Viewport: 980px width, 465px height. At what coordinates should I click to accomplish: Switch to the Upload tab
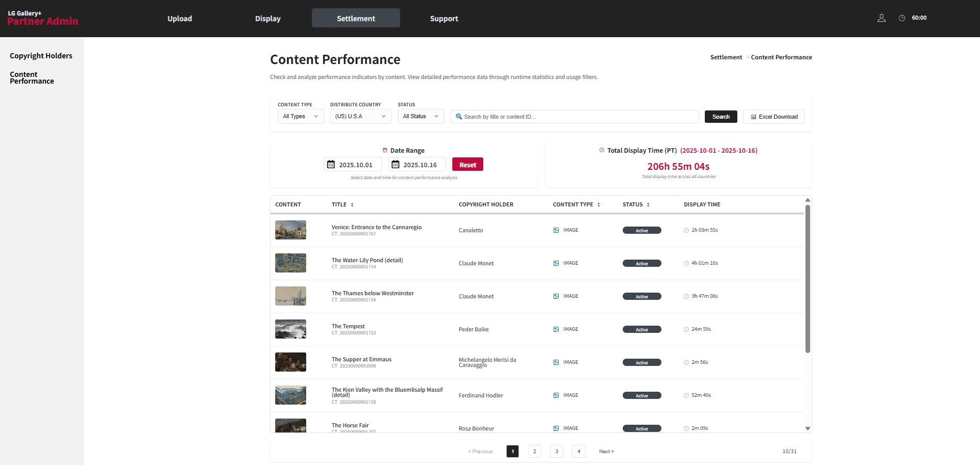180,19
